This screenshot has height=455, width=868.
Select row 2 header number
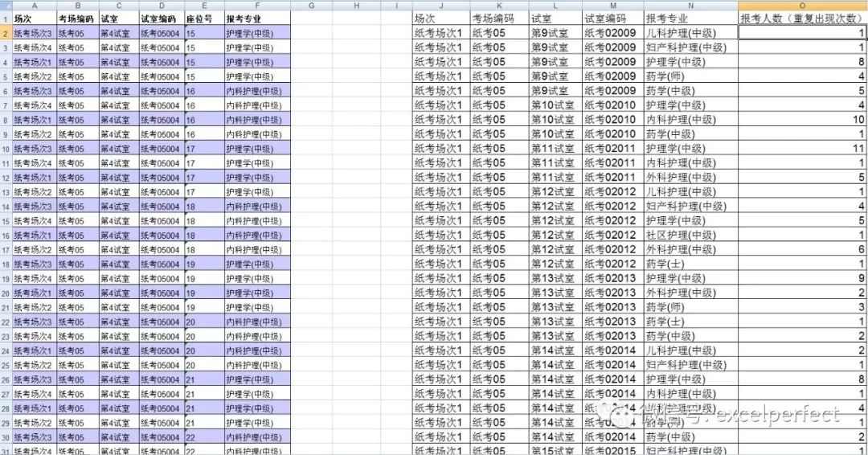[6, 33]
